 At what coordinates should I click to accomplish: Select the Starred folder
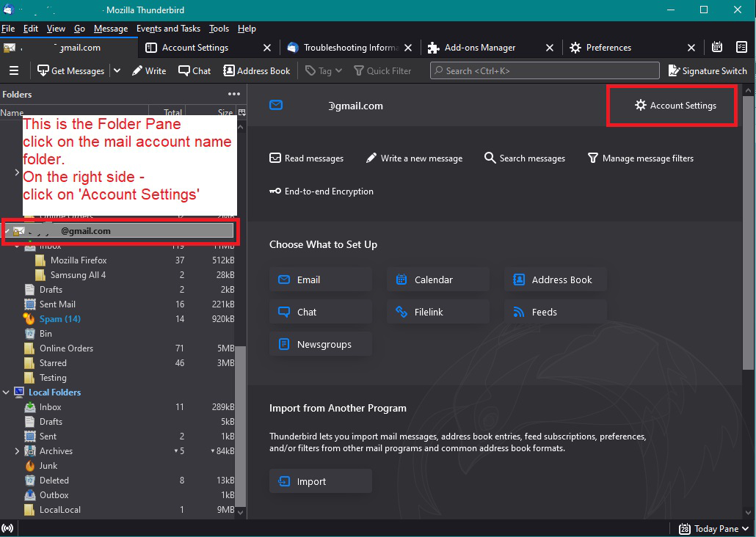(53, 363)
